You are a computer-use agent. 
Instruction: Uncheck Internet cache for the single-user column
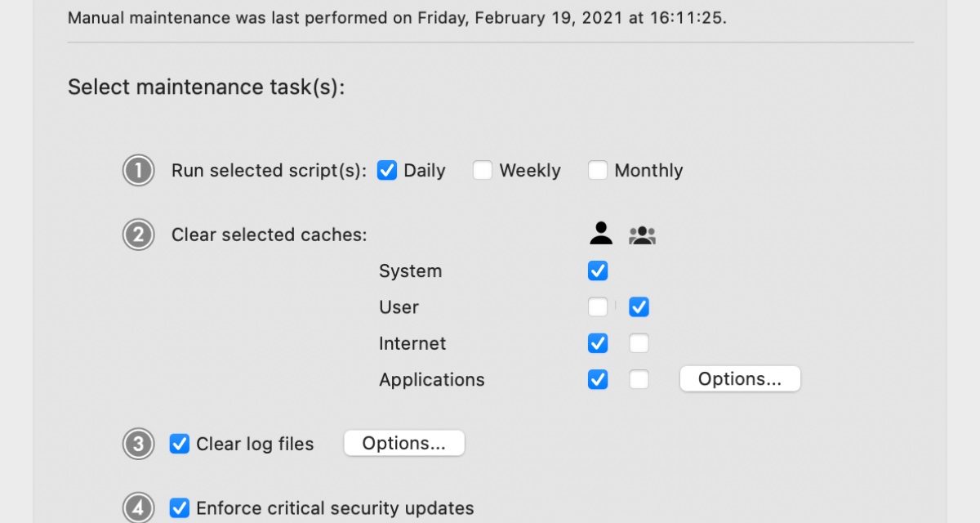point(598,343)
